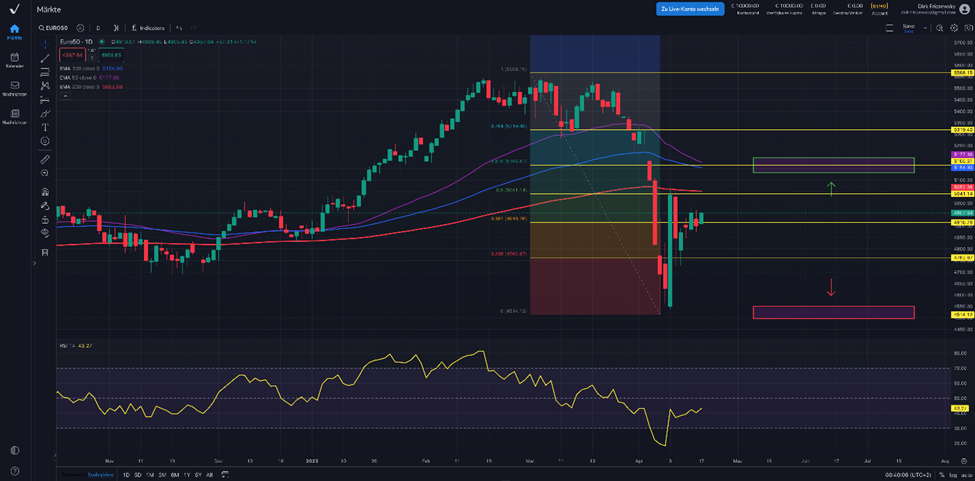Select the 1D time range
This screenshot has height=481, width=975.
[126, 475]
